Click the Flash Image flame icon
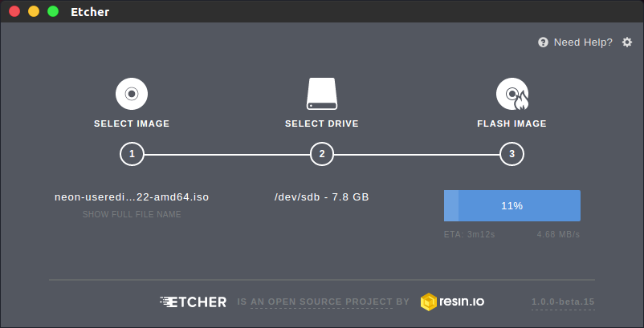The height and width of the screenshot is (328, 644). click(512, 94)
